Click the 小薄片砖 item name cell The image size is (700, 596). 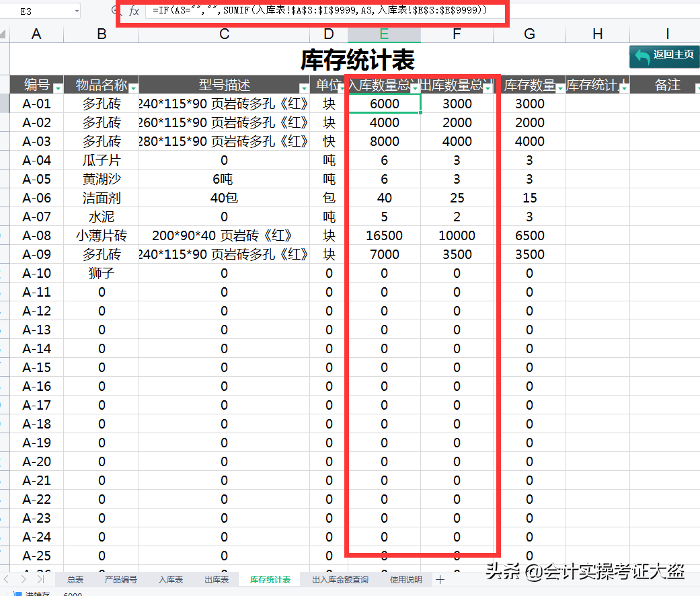(x=102, y=235)
